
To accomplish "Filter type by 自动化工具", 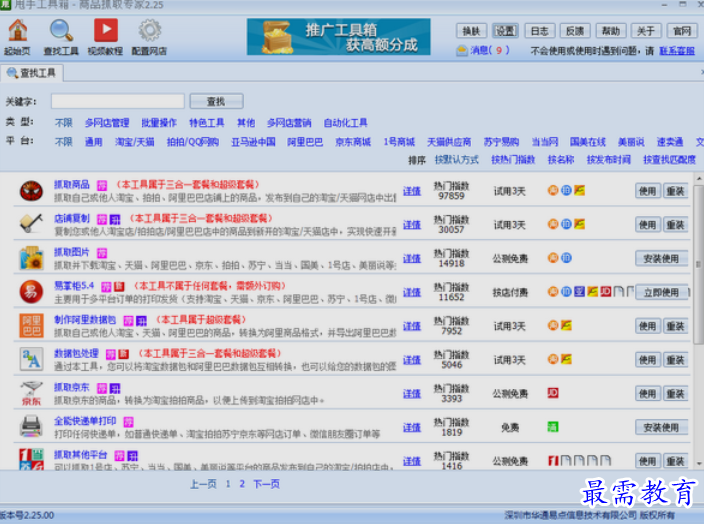I will click(346, 123).
